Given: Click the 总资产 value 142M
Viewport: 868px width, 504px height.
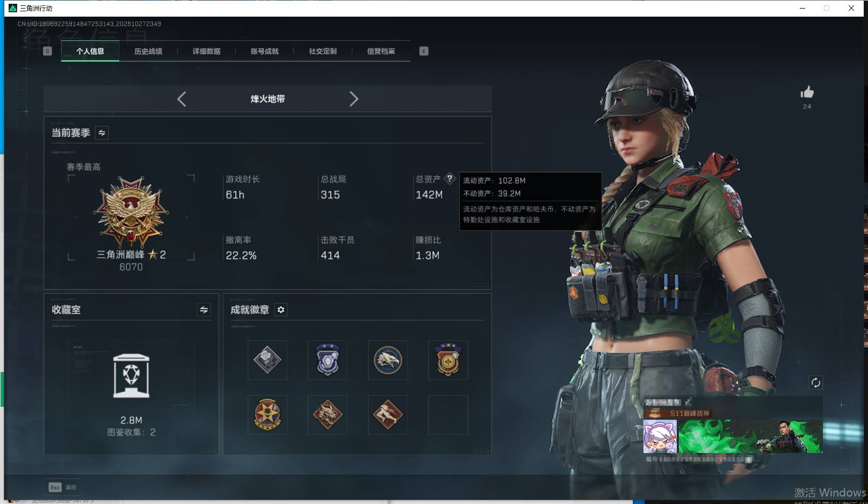Looking at the screenshot, I should tap(429, 195).
